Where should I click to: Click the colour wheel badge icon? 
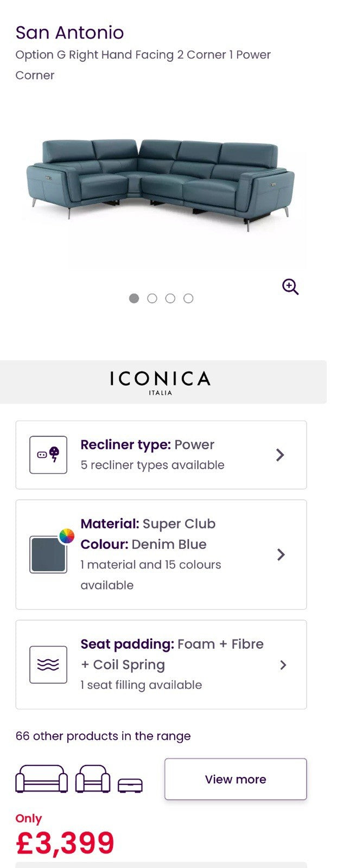click(x=67, y=536)
